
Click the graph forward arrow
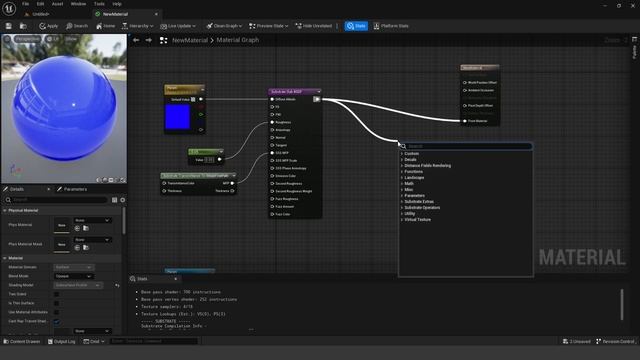click(x=149, y=40)
